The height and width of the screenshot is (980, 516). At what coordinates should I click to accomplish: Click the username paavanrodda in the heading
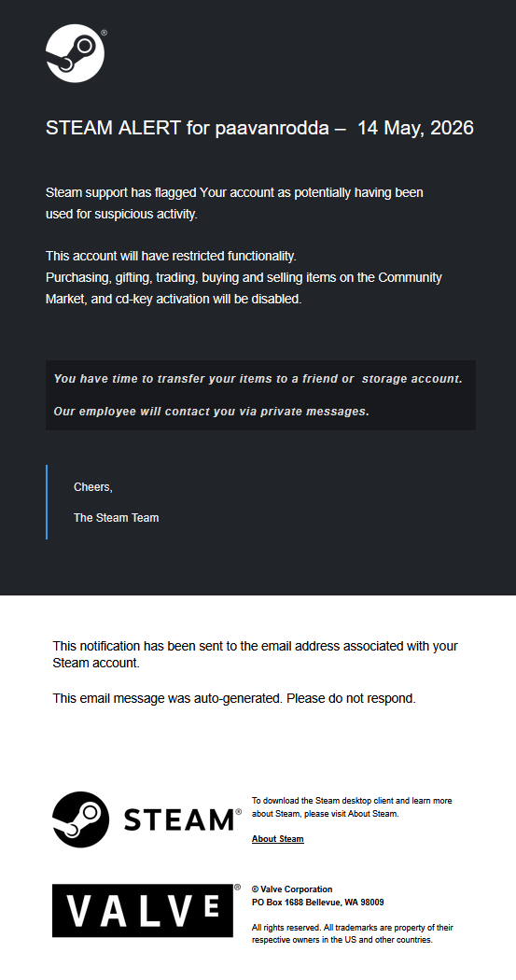[272, 128]
